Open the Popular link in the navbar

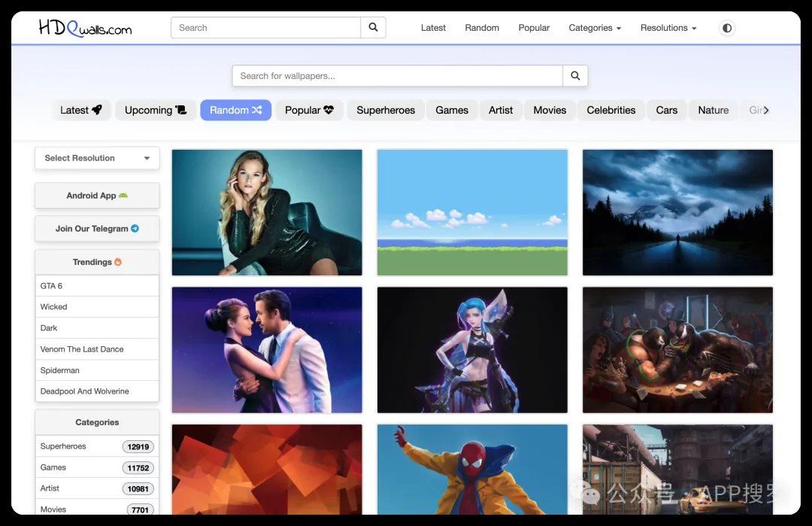tap(534, 28)
